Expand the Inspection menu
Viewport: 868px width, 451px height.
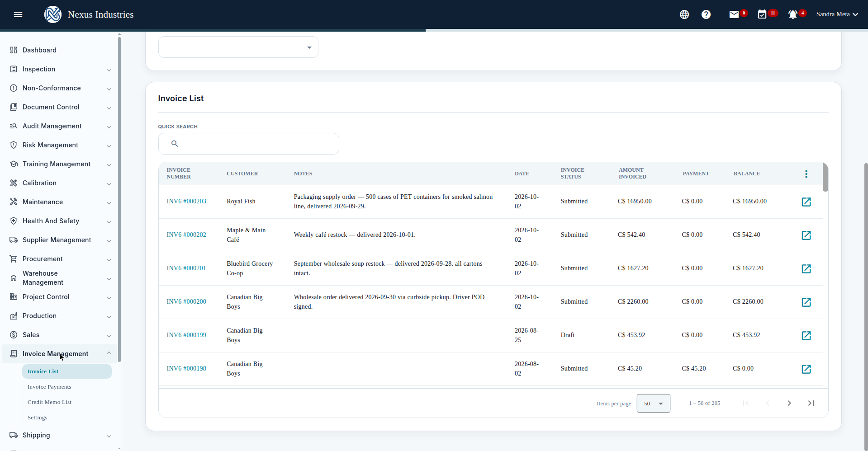click(x=59, y=69)
